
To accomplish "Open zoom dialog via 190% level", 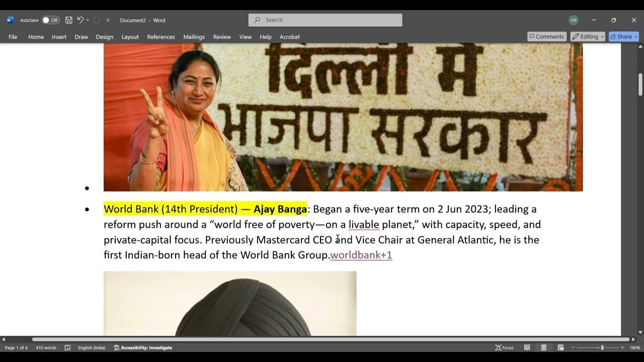I will tap(634, 348).
